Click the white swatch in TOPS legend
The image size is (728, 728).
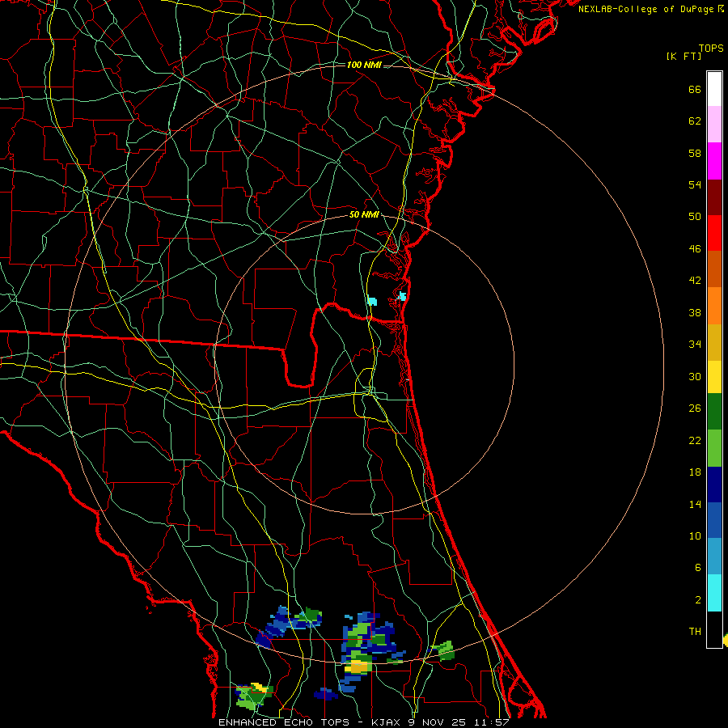714,89
